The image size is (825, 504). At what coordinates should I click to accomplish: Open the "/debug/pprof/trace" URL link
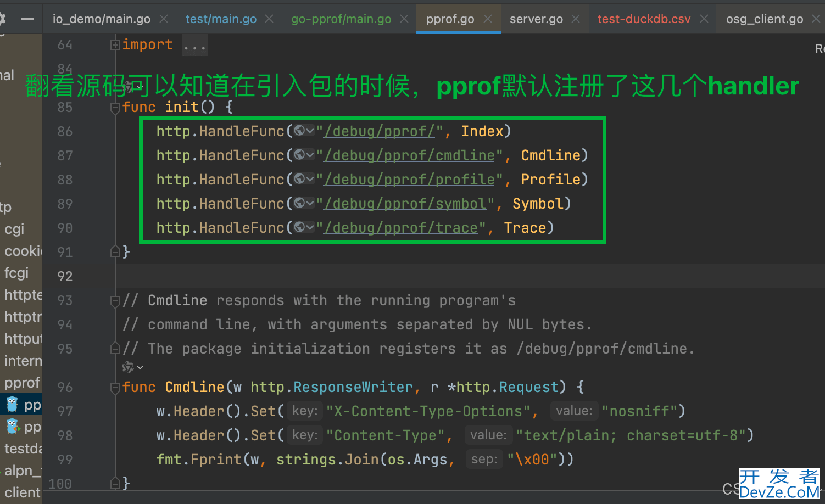pyautogui.click(x=401, y=228)
